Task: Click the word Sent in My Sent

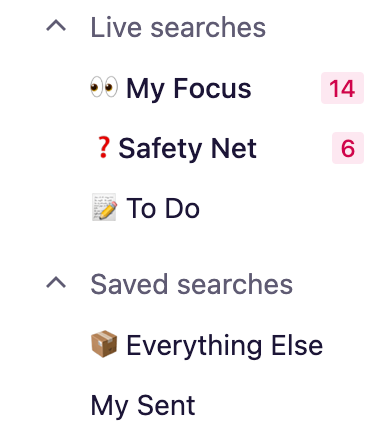Action: (166, 405)
